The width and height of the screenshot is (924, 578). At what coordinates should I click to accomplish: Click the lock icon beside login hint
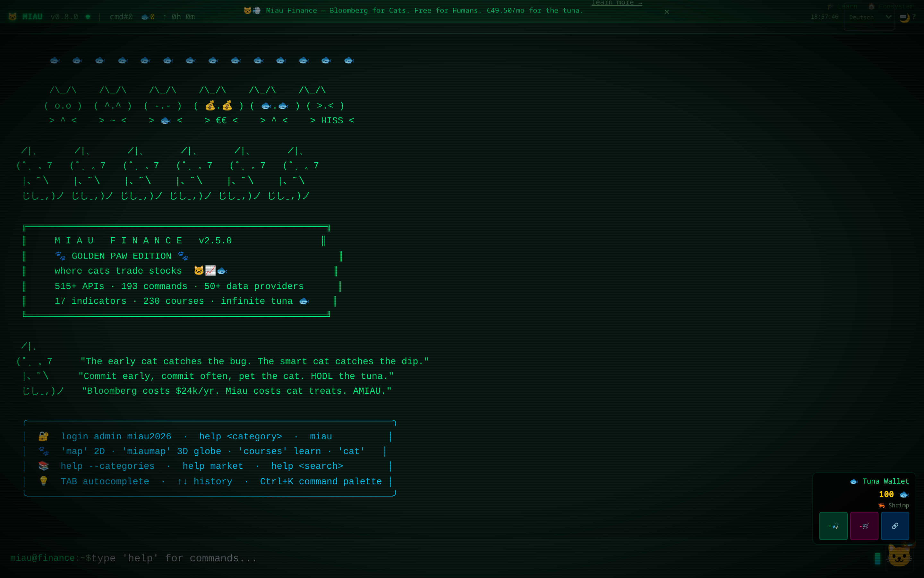coord(44,436)
